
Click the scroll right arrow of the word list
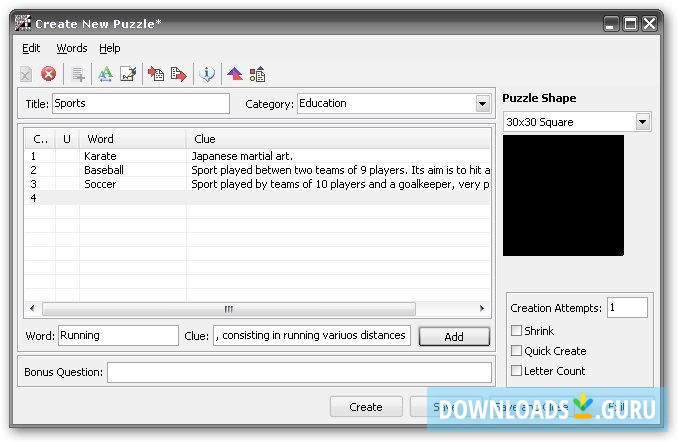[482, 308]
